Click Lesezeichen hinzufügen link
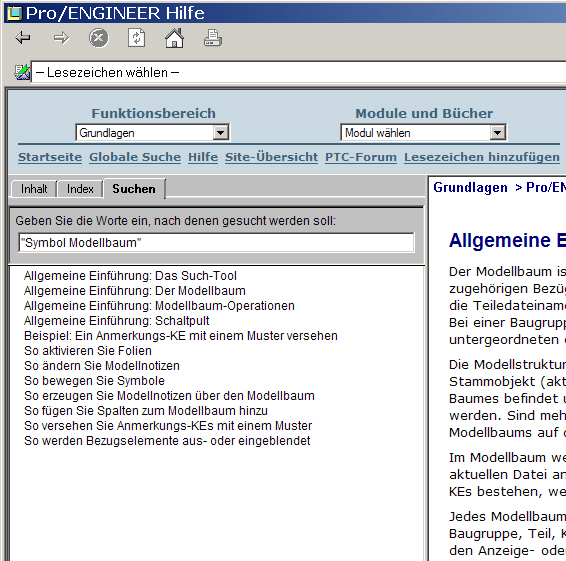This screenshot has height=561, width=566. 482,157
